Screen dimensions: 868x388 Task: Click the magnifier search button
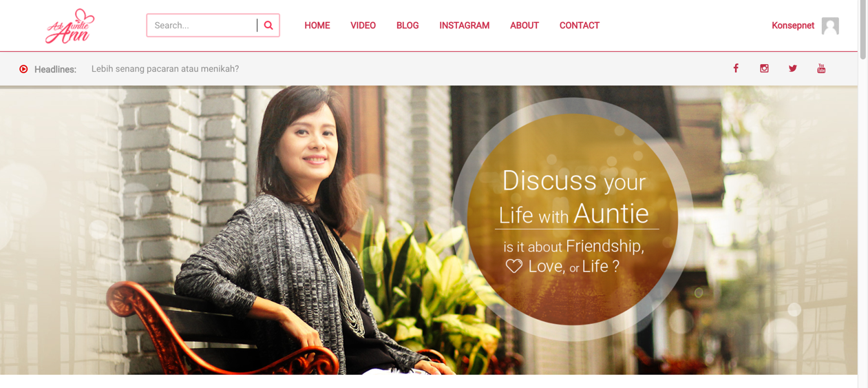pyautogui.click(x=268, y=25)
